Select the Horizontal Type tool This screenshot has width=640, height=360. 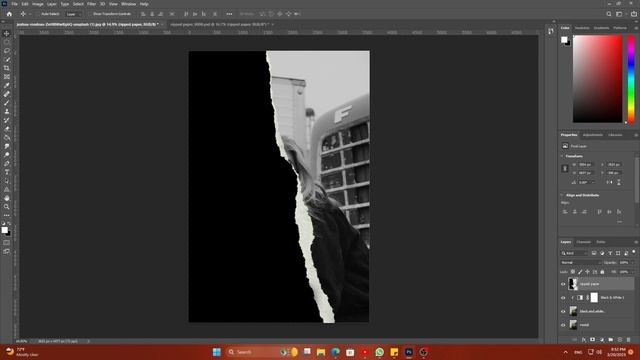click(x=7, y=172)
